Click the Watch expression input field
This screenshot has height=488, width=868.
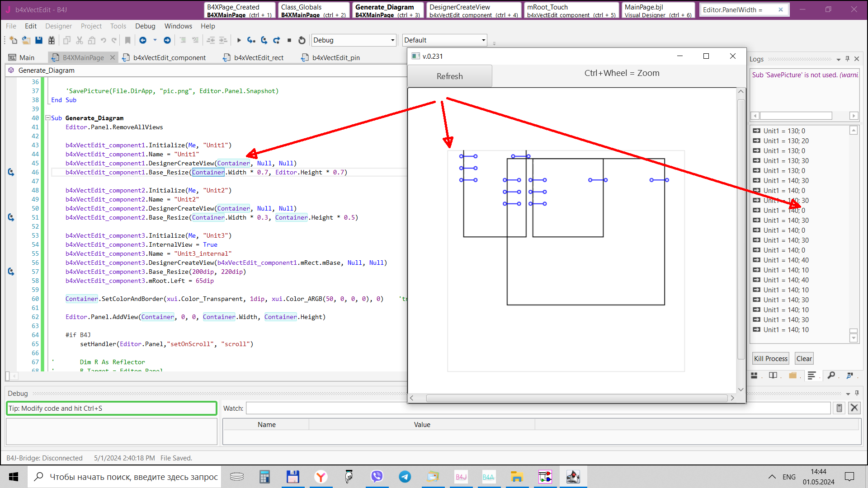pos(538,408)
